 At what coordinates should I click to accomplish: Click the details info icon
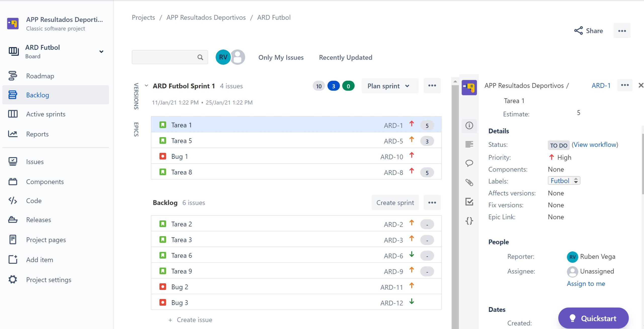click(469, 125)
